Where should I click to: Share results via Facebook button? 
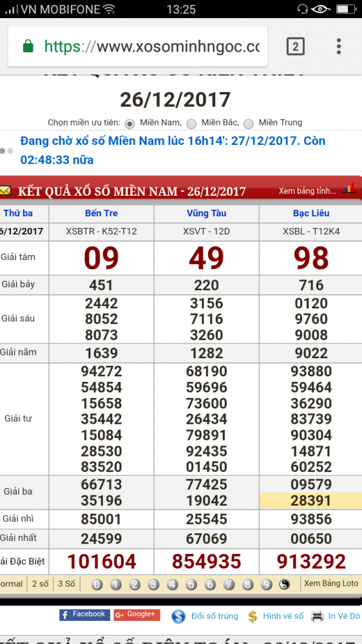(x=84, y=614)
